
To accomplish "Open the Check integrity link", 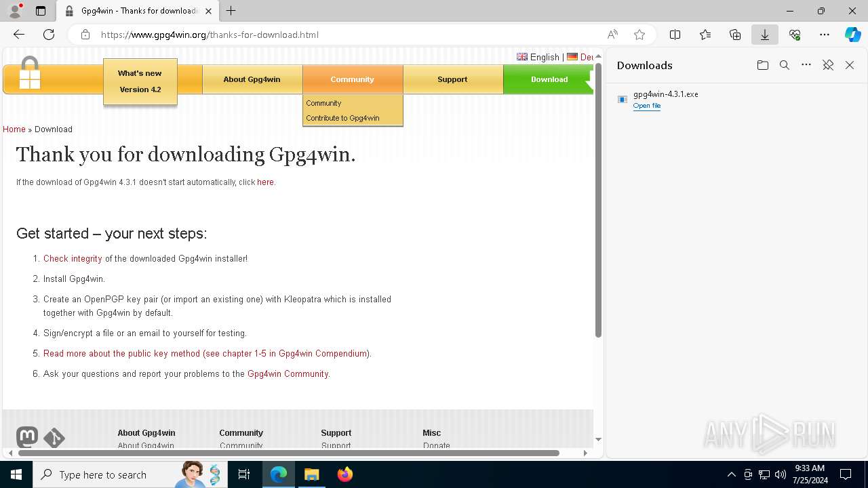I will coord(73,259).
